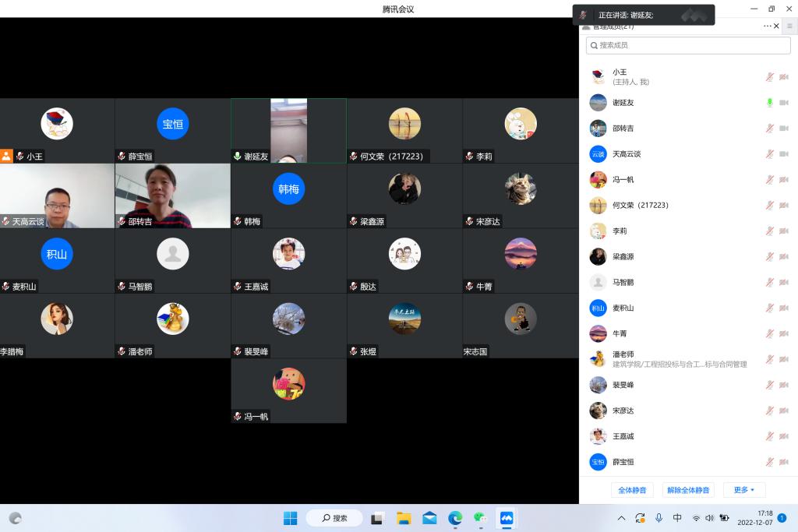
Task: Expand the hidden system tray icons chevron
Action: click(x=621, y=518)
